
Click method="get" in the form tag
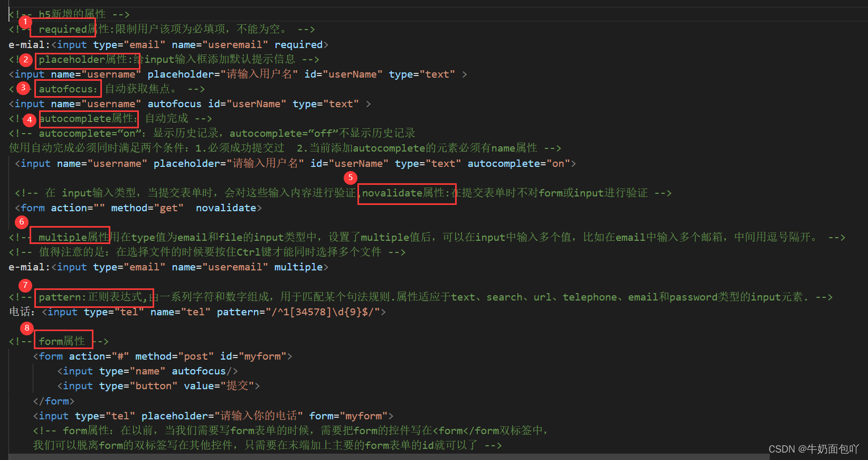pyautogui.click(x=147, y=208)
